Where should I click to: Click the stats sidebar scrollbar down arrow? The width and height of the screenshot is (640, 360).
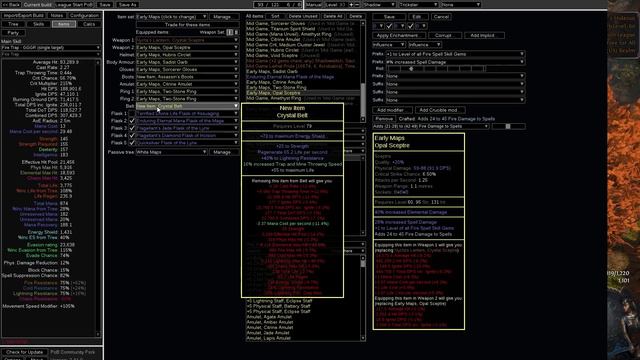(x=98, y=334)
